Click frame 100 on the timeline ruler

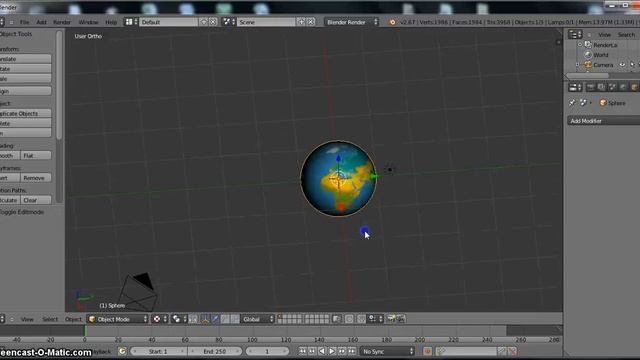point(252,340)
